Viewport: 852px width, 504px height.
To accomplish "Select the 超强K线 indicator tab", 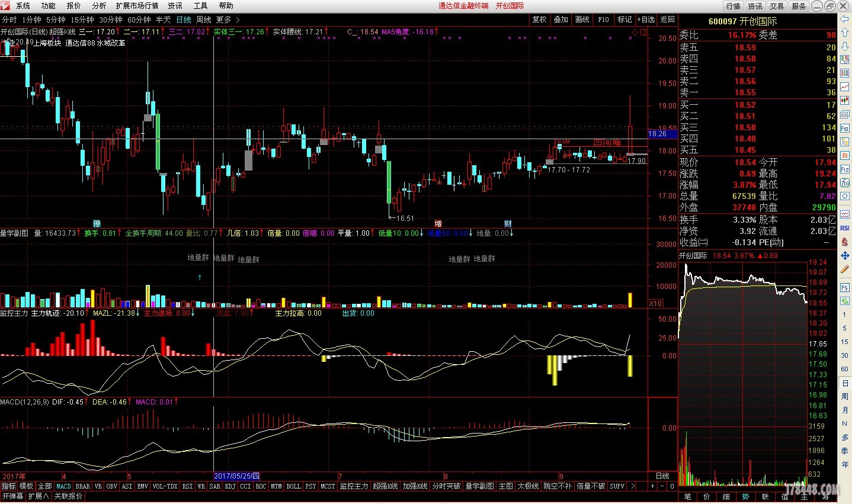I will coord(385,486).
